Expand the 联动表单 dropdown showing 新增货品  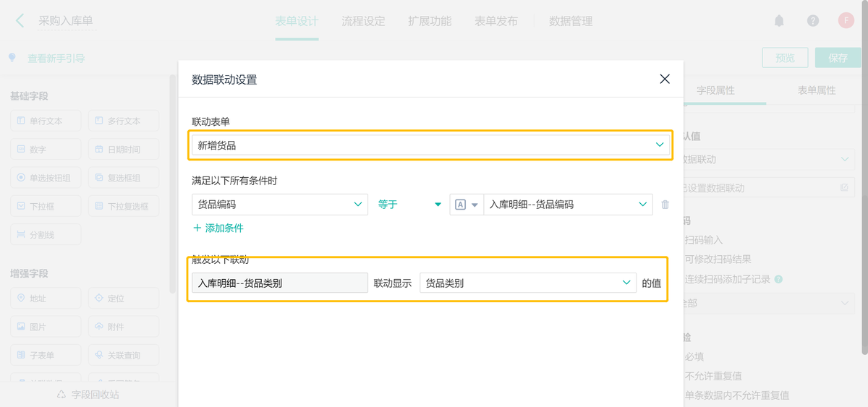[430, 145]
